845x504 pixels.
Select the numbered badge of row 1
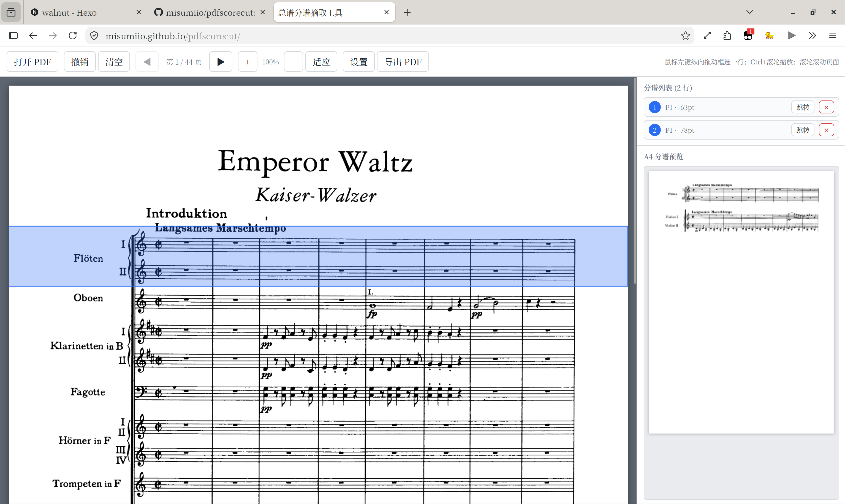[x=654, y=107]
